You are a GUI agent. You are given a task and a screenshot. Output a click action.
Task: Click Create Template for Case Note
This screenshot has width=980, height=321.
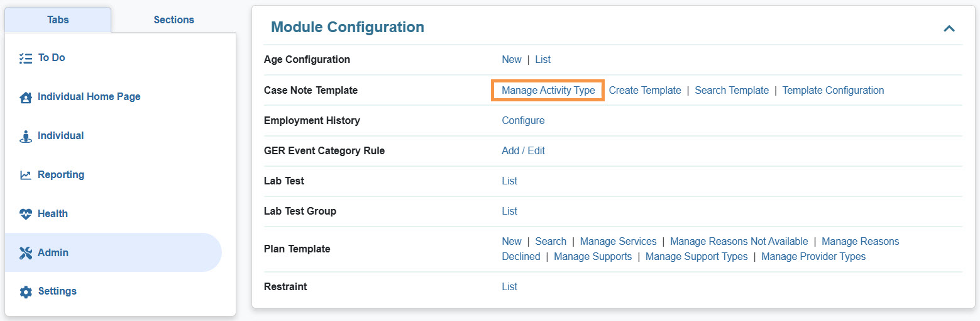(644, 90)
